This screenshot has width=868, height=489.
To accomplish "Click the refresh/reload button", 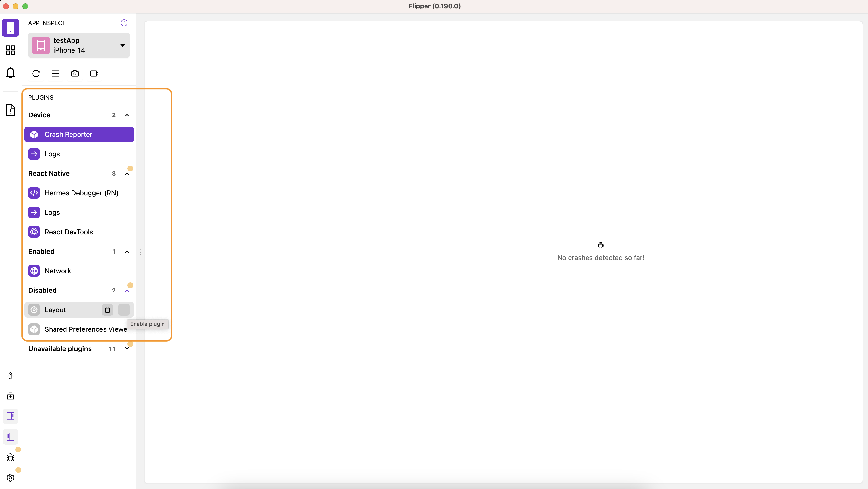I will [x=36, y=73].
